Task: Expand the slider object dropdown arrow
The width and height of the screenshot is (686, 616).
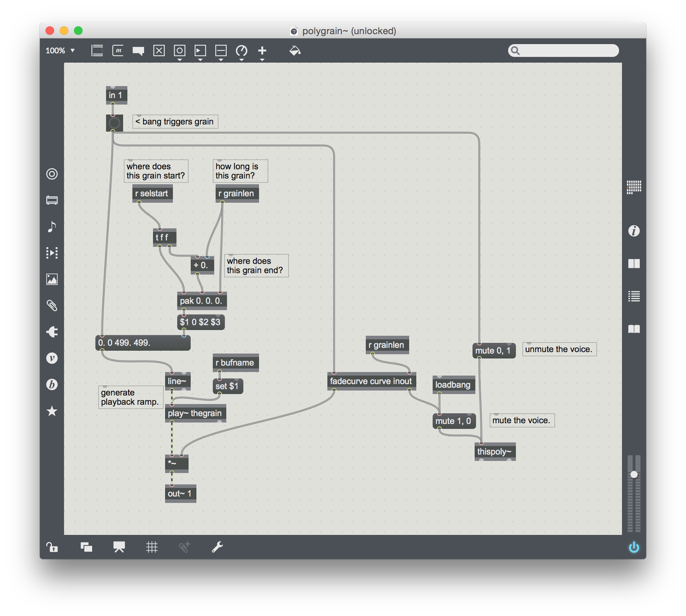Action: [x=221, y=60]
